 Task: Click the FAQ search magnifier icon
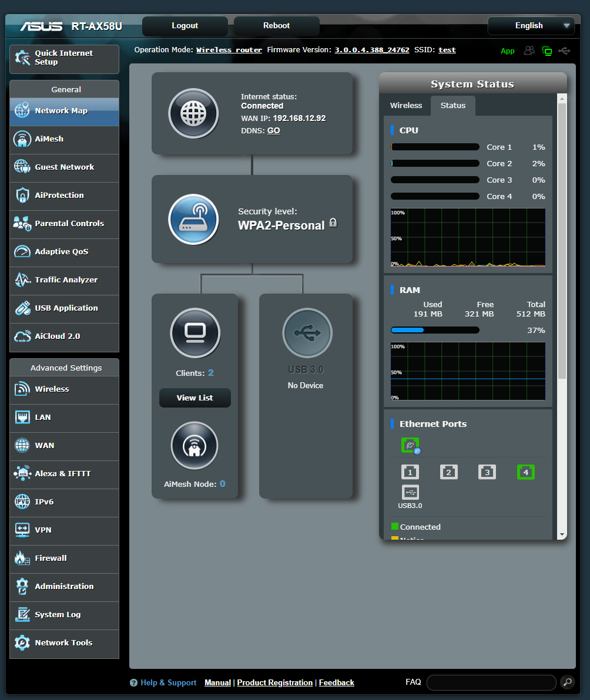click(x=567, y=682)
